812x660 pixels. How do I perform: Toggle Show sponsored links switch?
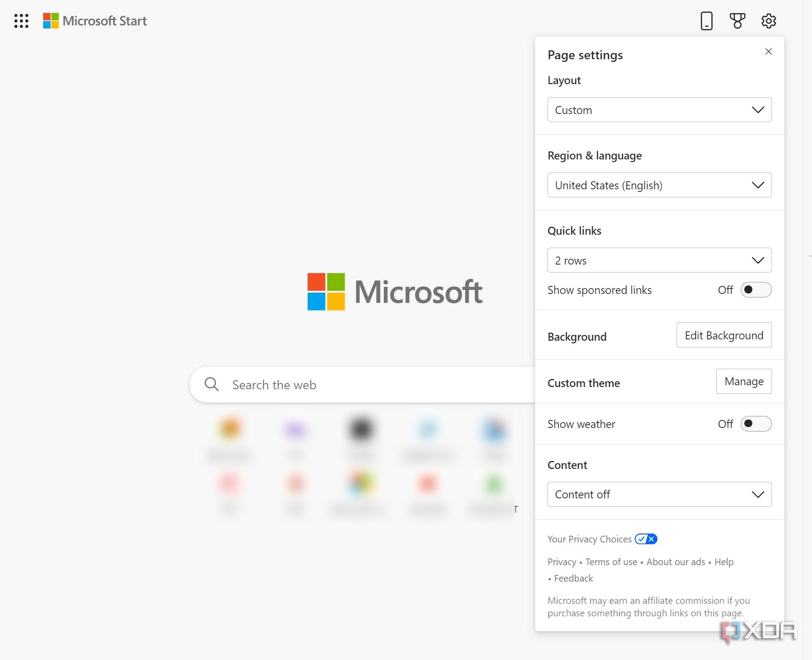coord(756,290)
